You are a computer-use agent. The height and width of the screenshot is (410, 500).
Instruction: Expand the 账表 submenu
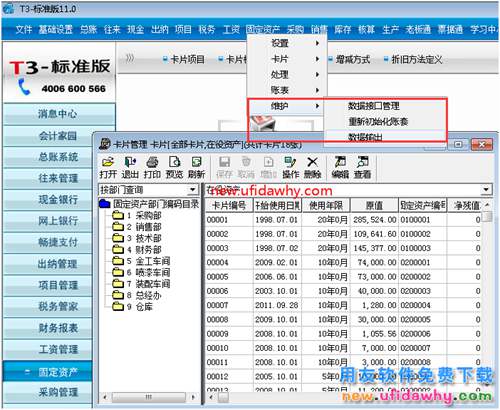coord(287,90)
